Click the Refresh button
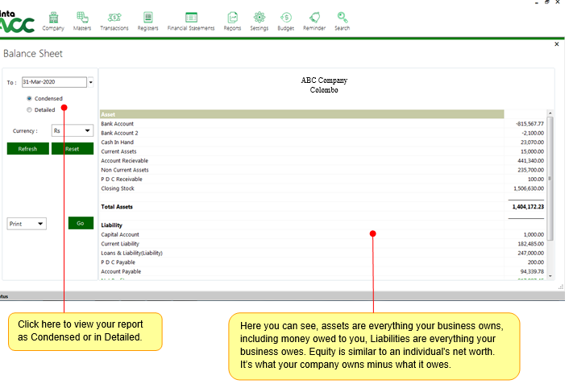The image size is (569, 392). pos(27,149)
